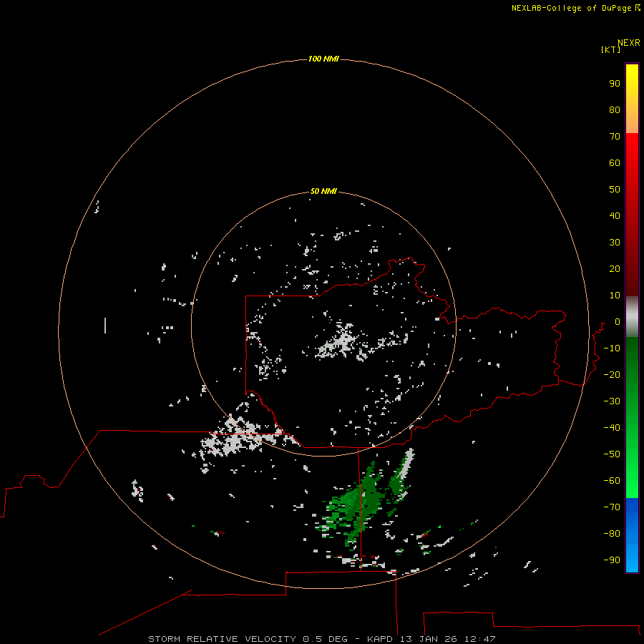The width and height of the screenshot is (644, 644).
Task: Click the -60 value on velocity scale
Action: click(612, 481)
